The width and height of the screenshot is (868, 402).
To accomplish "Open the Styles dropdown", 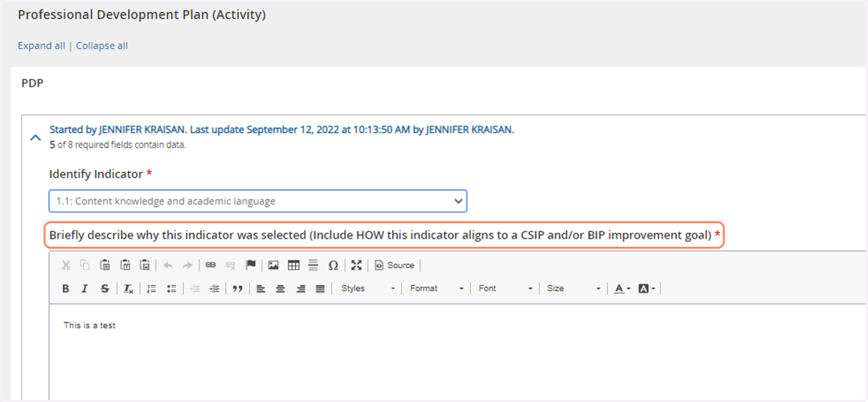I will click(368, 288).
